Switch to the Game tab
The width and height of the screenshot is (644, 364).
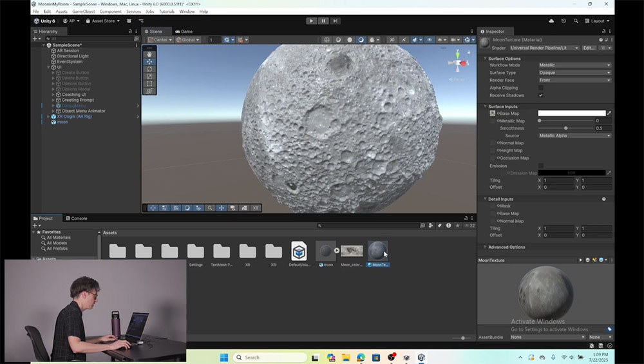(184, 31)
